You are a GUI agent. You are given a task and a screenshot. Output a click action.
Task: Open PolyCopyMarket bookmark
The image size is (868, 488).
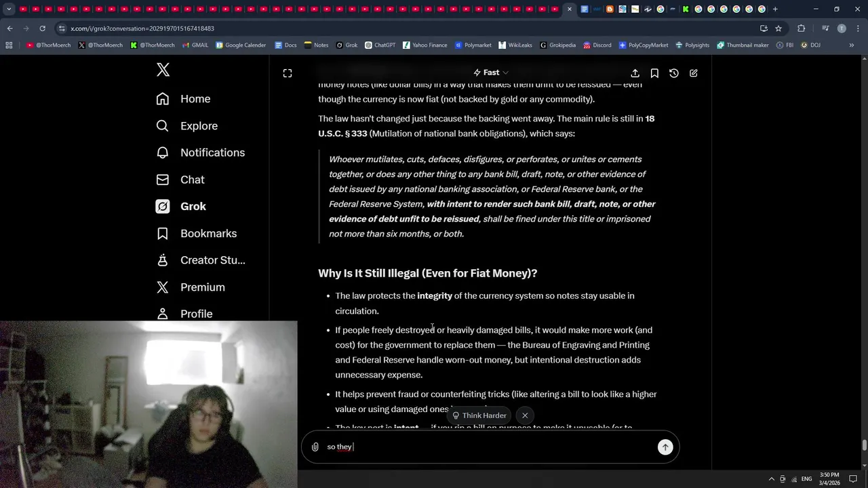pyautogui.click(x=643, y=45)
